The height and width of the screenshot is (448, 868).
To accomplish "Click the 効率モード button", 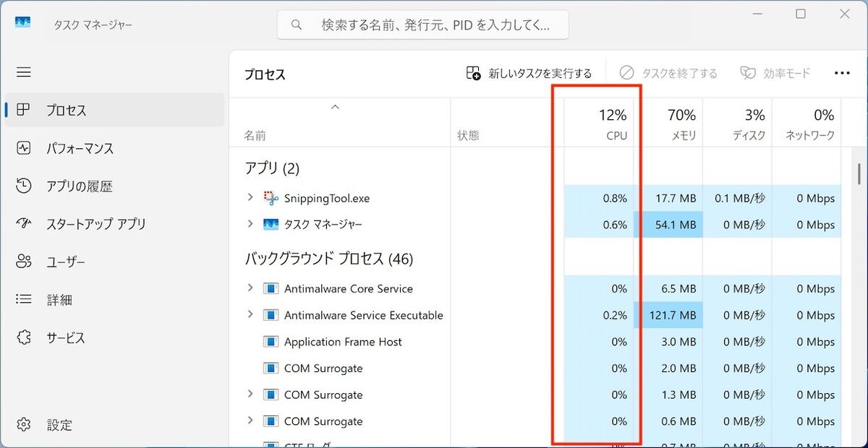I will (775, 73).
